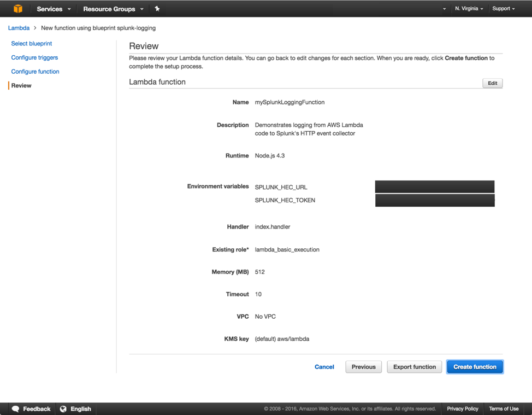Click the Feedback speech bubble icon
The width and height of the screenshot is (532, 415).
[x=15, y=408]
